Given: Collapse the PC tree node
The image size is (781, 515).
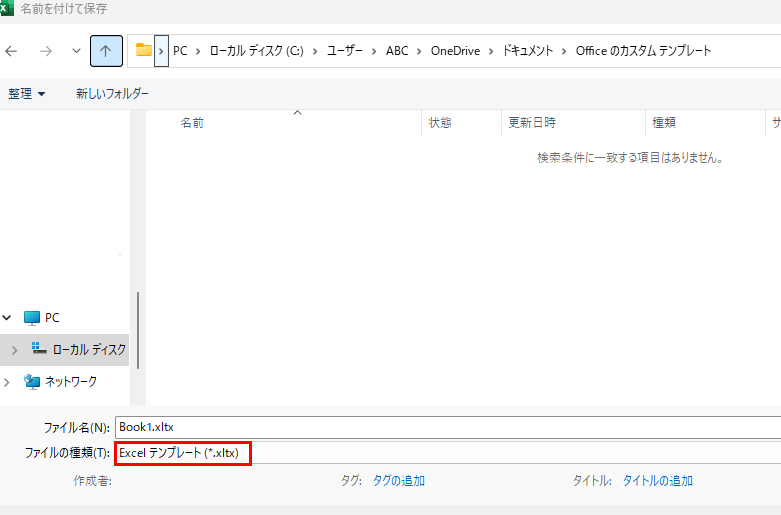Looking at the screenshot, I should click(7, 318).
